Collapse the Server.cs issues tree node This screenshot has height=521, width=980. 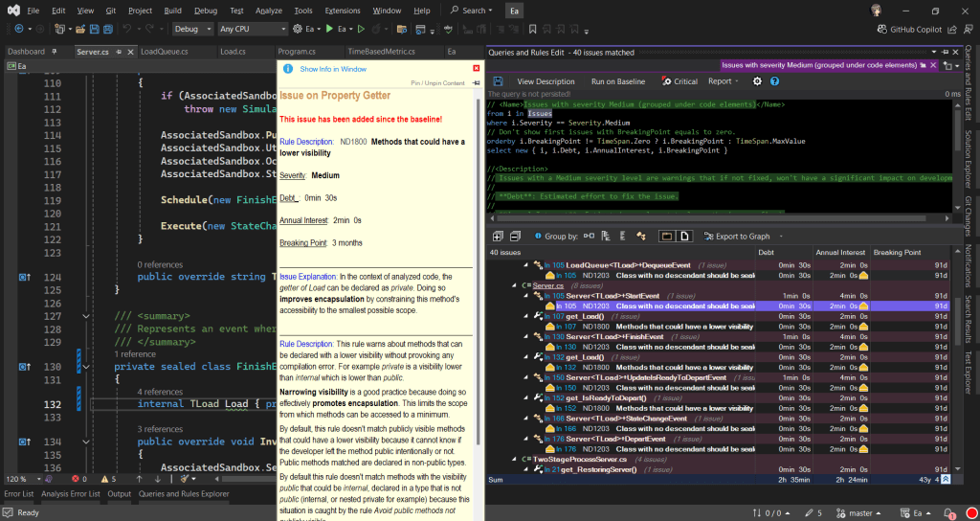(x=513, y=285)
